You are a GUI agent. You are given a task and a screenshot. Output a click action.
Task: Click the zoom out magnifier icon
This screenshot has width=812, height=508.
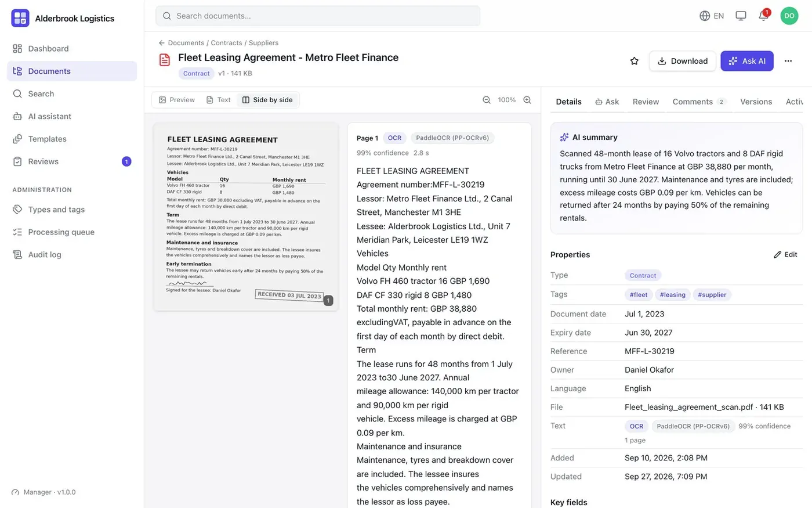pos(487,100)
